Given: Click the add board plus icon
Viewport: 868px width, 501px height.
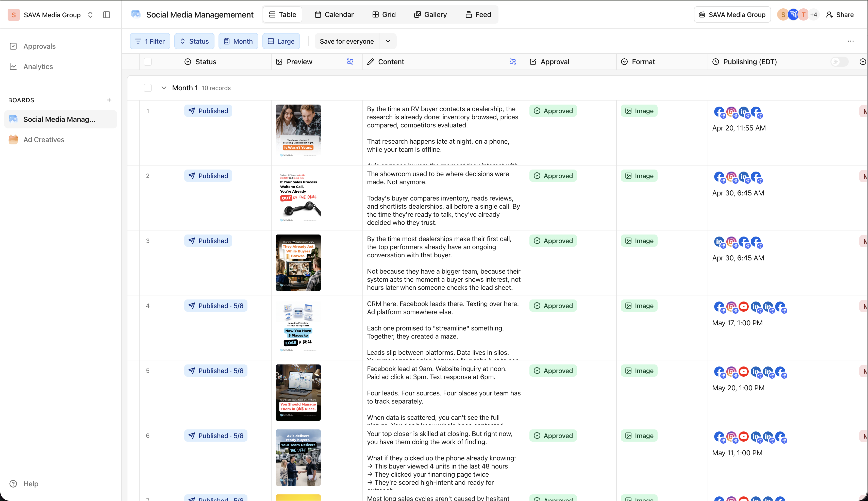Looking at the screenshot, I should point(109,100).
